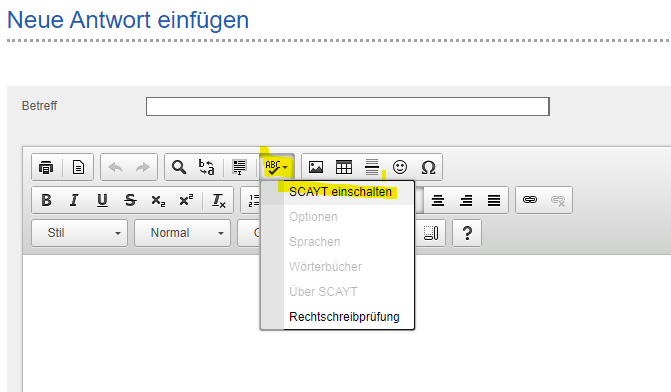
Task: Insert a hyperlink with the link icon
Action: [x=530, y=200]
